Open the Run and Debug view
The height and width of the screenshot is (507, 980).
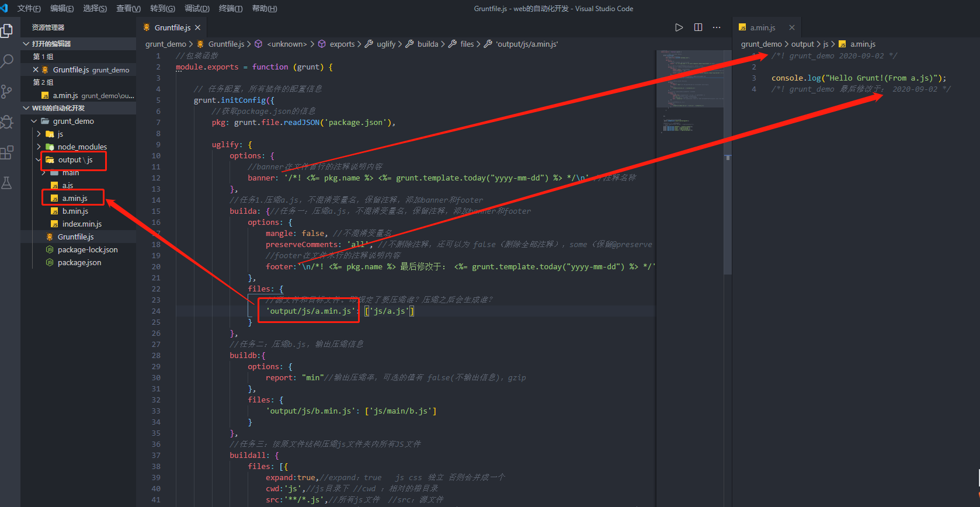click(x=7, y=122)
